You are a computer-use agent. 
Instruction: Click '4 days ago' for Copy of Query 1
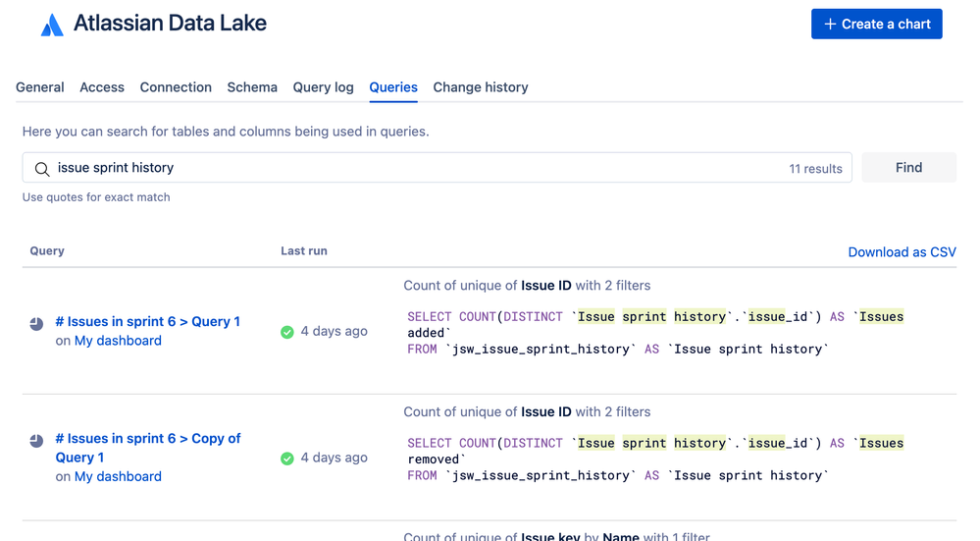click(334, 458)
